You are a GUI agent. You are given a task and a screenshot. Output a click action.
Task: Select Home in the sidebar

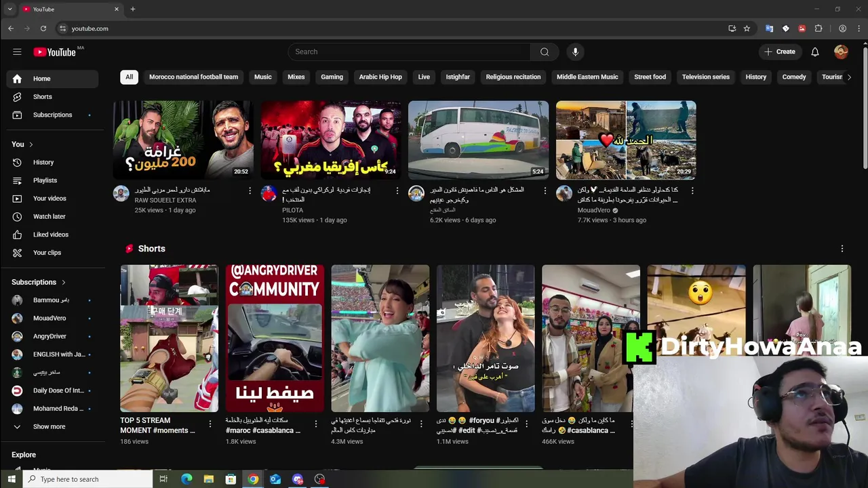click(52, 79)
